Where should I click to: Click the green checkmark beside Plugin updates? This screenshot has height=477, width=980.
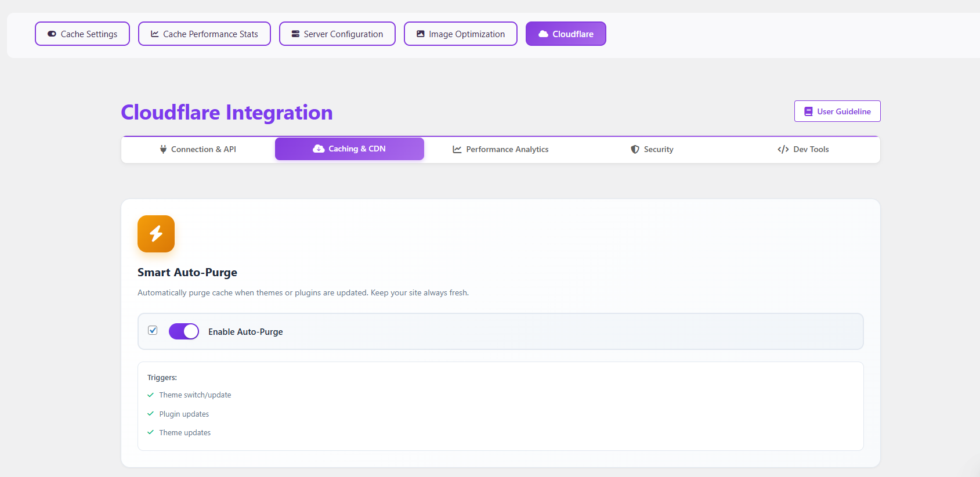(x=150, y=414)
